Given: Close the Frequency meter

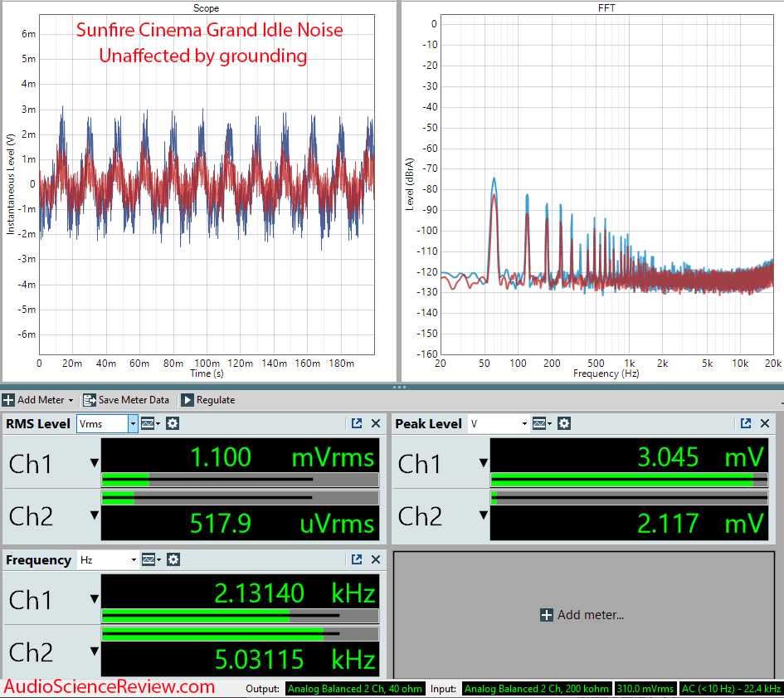Looking at the screenshot, I should click(376, 559).
